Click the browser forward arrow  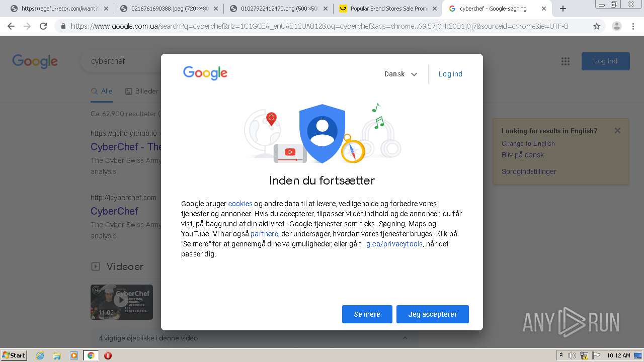27,26
